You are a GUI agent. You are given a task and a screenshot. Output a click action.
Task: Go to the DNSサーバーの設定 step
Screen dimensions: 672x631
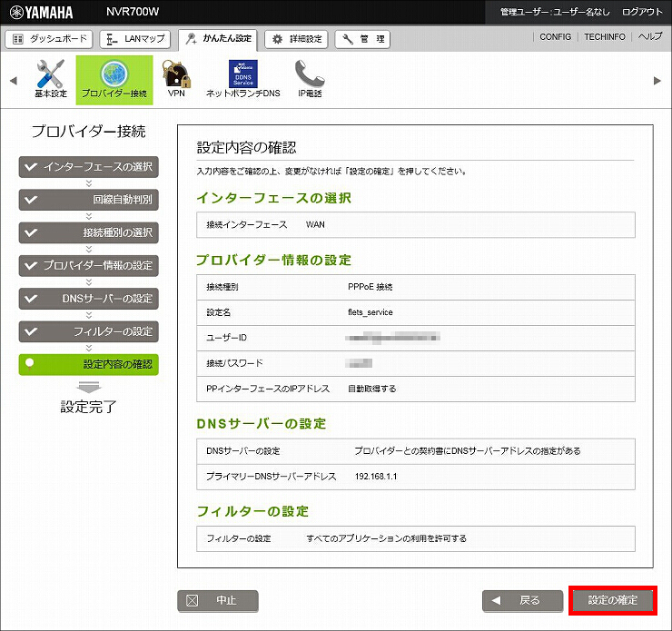(x=89, y=299)
